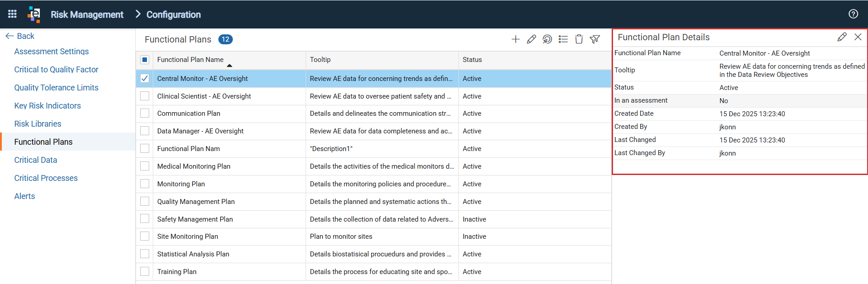This screenshot has height=284, width=868.
Task: Click Configuration breadcrumb
Action: pyautogui.click(x=174, y=14)
